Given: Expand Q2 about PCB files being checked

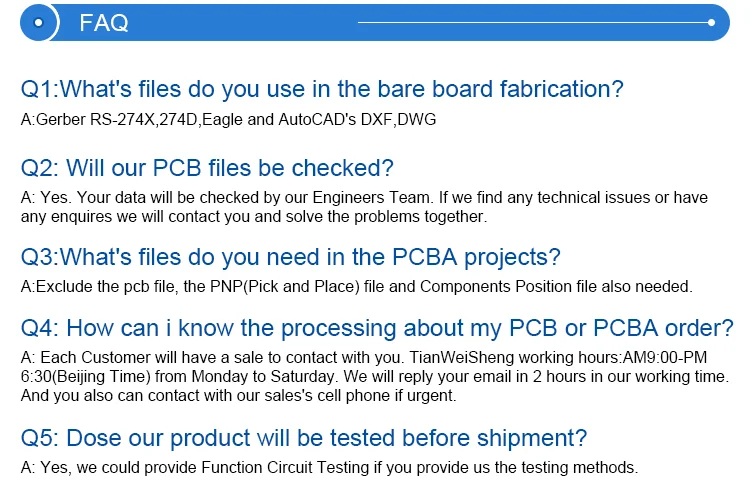Looking at the screenshot, I should pyautogui.click(x=207, y=167).
